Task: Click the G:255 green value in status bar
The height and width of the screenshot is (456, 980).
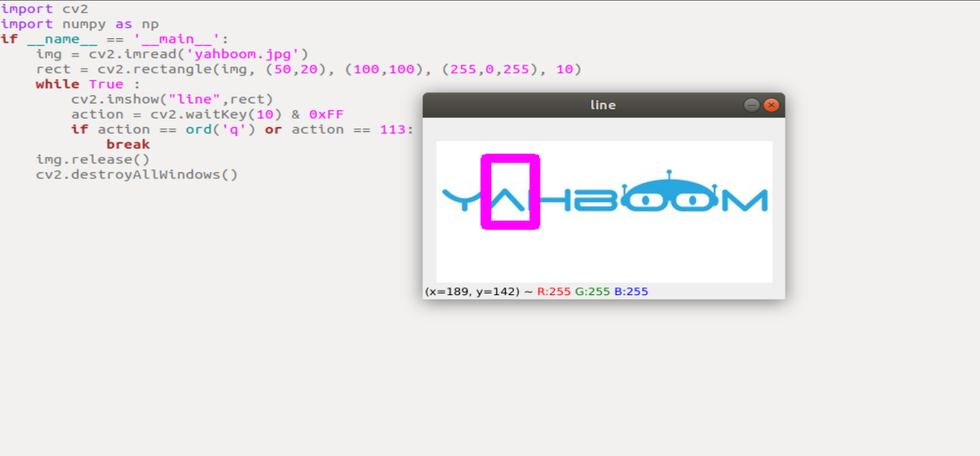Action: [592, 292]
